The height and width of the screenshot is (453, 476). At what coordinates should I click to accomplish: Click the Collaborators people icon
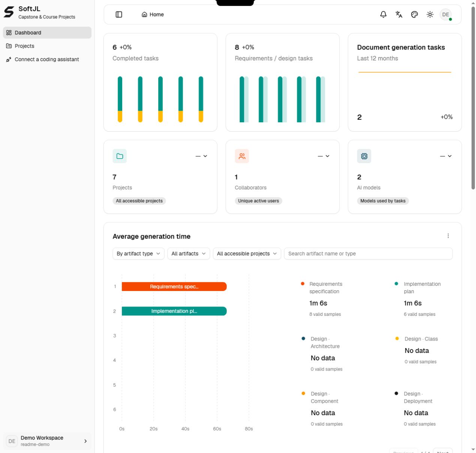click(242, 156)
